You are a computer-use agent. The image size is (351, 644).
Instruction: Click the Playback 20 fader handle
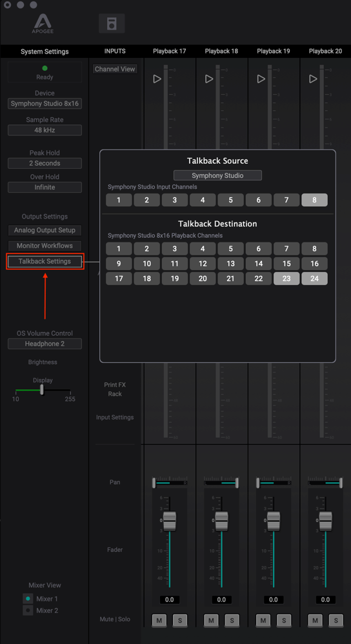pos(326,521)
